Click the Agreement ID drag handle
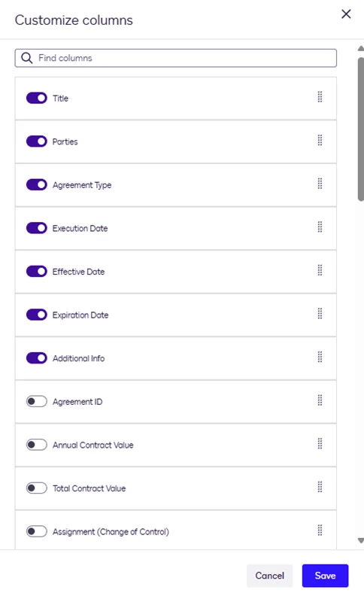The height and width of the screenshot is (599, 364). pos(320,400)
